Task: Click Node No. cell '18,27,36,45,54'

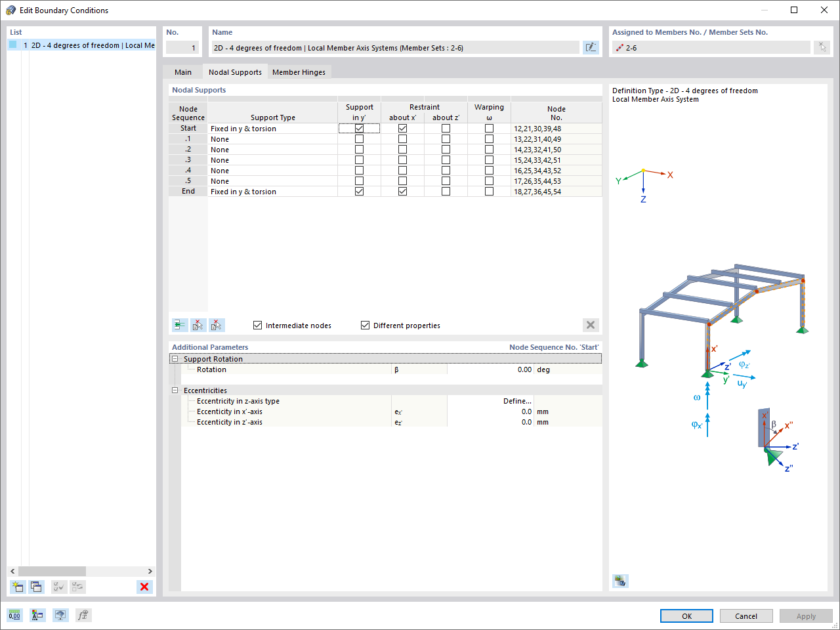Action: click(556, 192)
